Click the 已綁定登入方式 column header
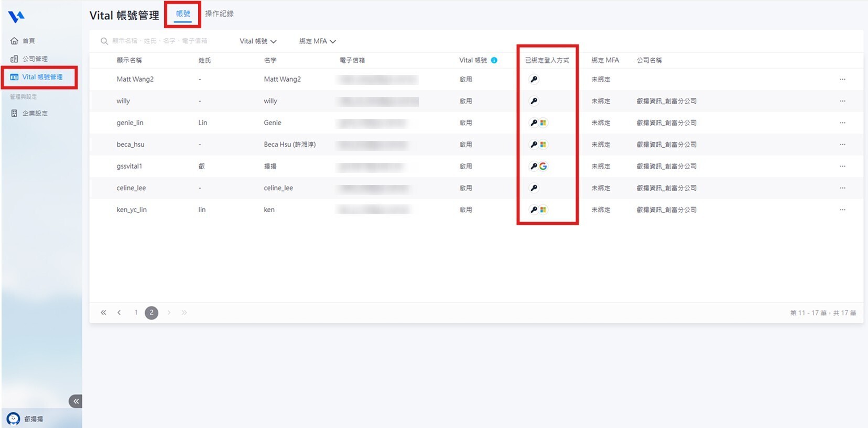 pos(547,60)
